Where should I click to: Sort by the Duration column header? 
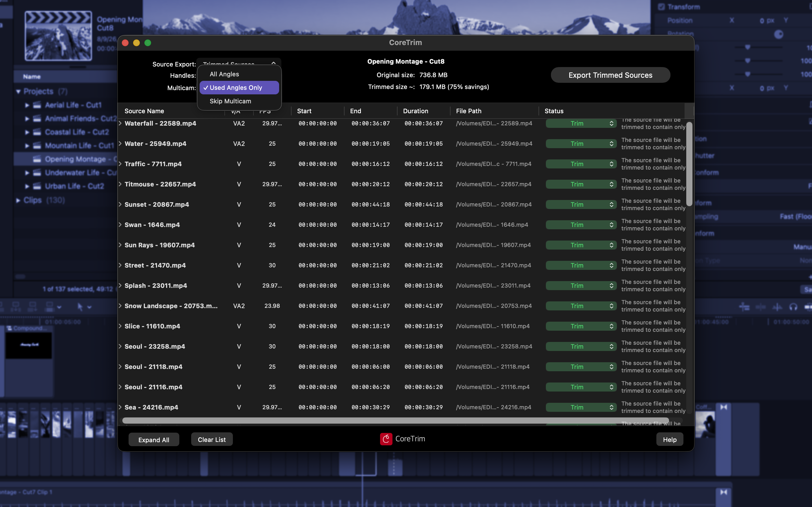415,111
